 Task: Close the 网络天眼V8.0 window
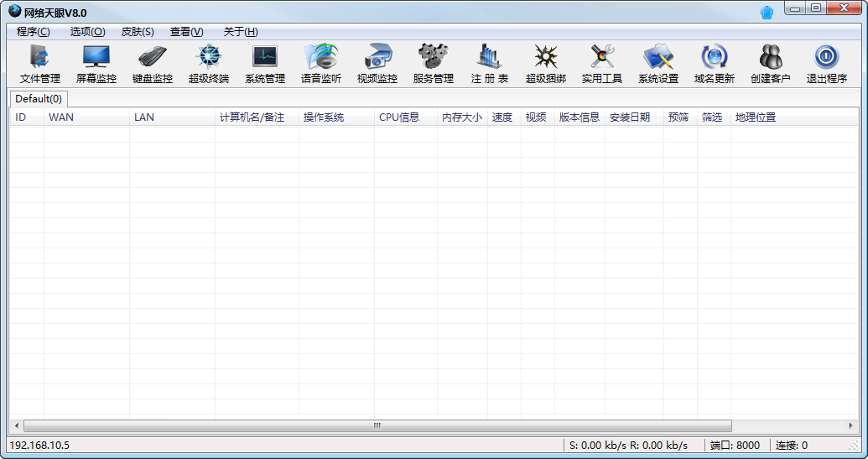pos(845,9)
